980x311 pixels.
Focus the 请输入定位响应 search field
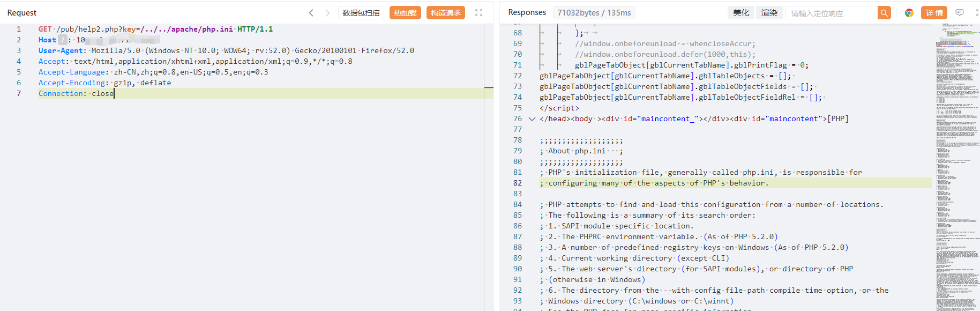tap(832, 13)
